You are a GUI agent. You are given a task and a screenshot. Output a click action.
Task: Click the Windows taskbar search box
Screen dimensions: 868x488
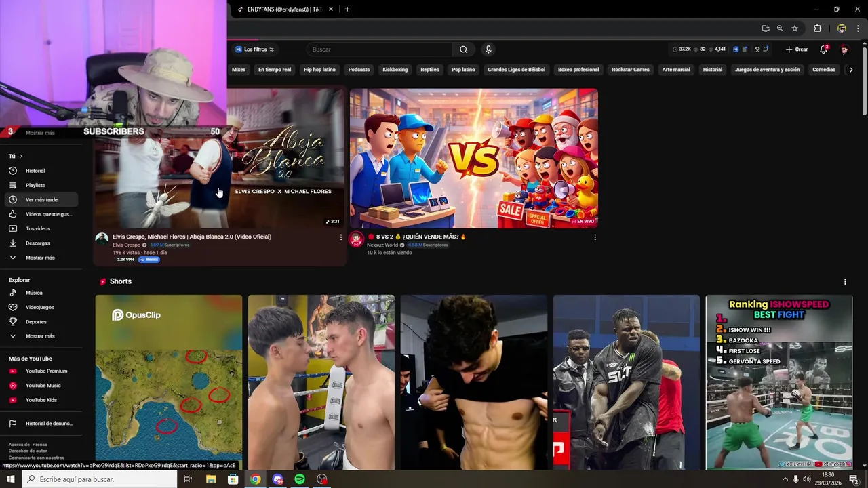[100, 479]
